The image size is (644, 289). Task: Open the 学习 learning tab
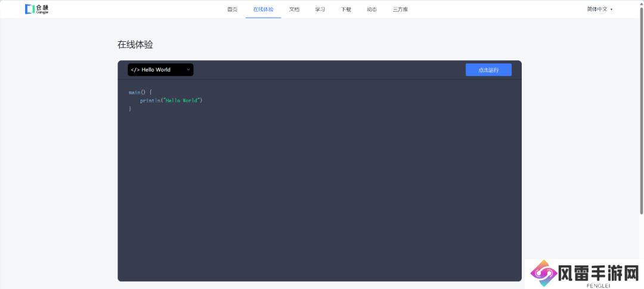(x=320, y=10)
